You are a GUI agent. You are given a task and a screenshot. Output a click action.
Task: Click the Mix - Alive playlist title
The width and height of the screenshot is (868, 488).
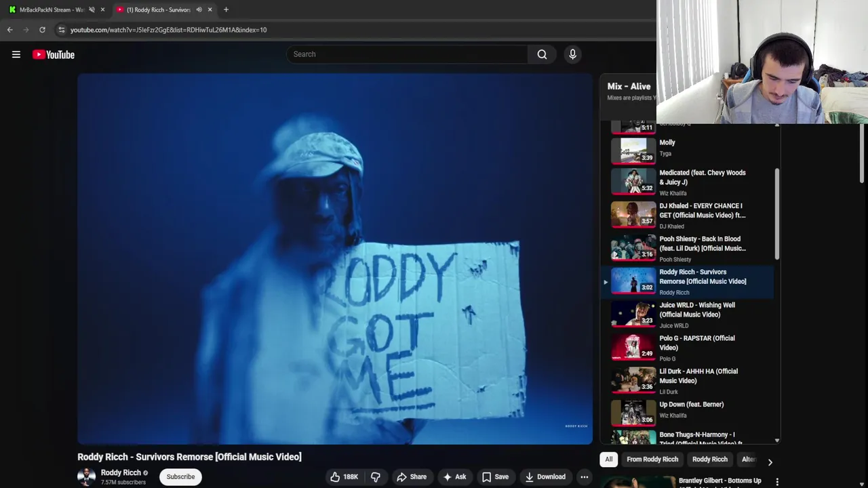(629, 86)
